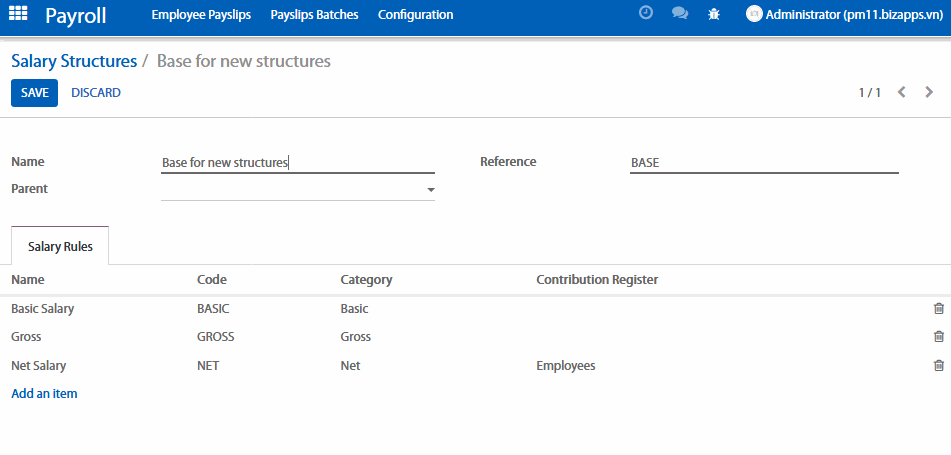Click Add an item link
The width and height of the screenshot is (951, 455).
(x=44, y=394)
